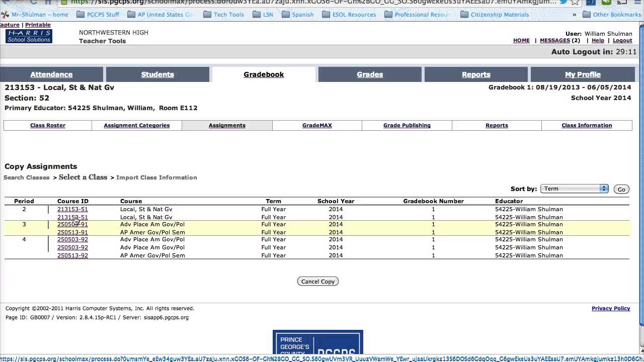Click the Cancel Copy button
The width and height of the screenshot is (644, 362).
[317, 282]
